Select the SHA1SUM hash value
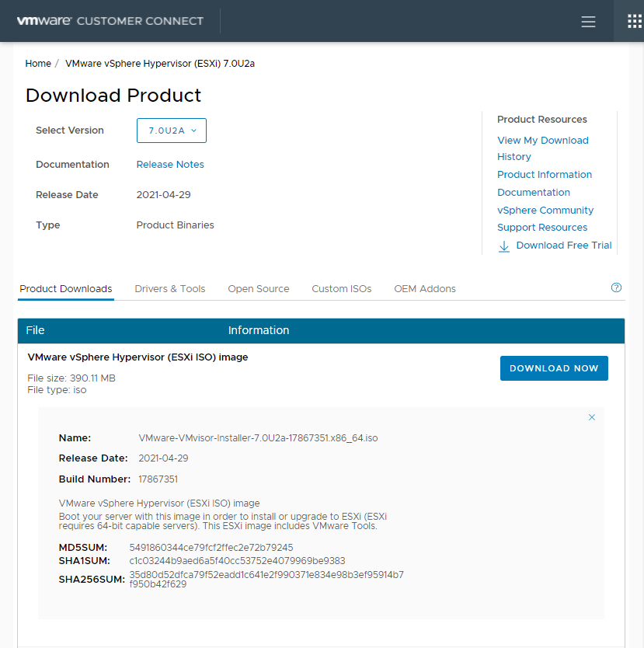644x648 pixels. (237, 561)
